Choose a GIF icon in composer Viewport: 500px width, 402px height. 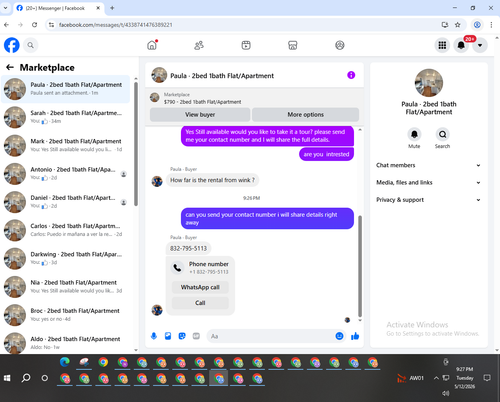click(196, 336)
